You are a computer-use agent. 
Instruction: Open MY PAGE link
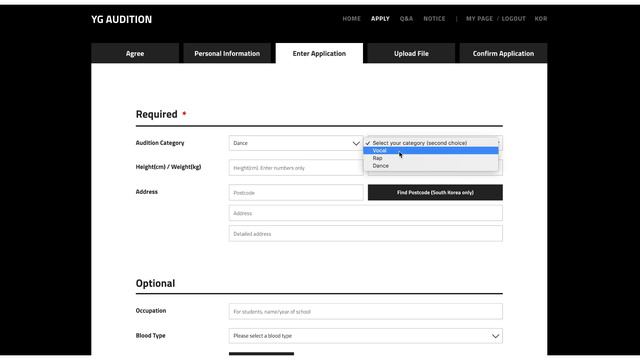[x=479, y=18]
